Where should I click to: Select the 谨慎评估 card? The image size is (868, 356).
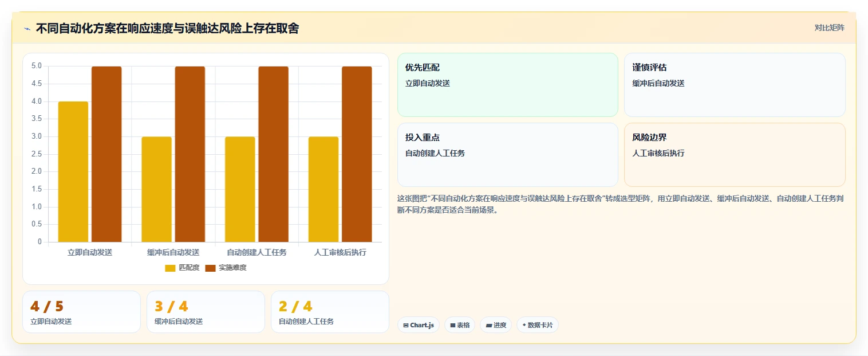tap(735, 85)
